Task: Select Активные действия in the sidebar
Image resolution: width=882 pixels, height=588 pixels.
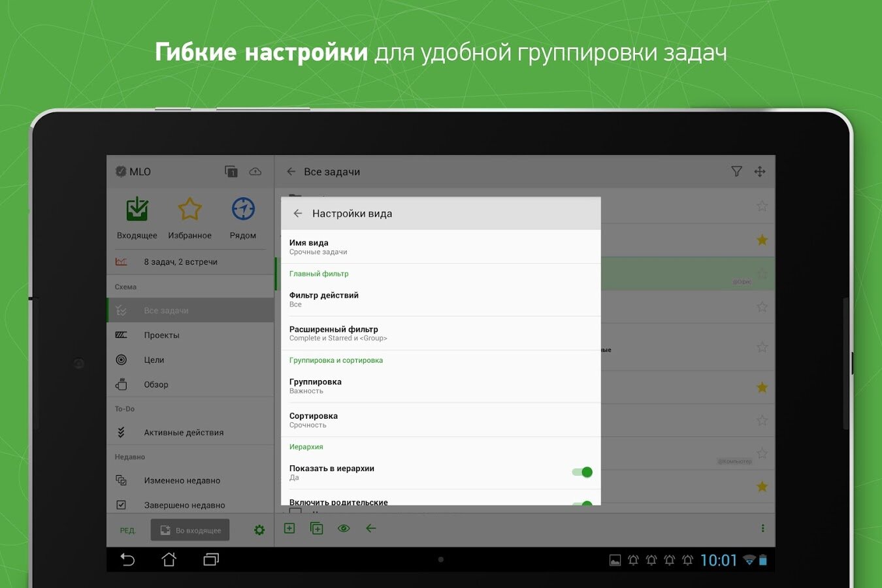Action: coord(184,433)
